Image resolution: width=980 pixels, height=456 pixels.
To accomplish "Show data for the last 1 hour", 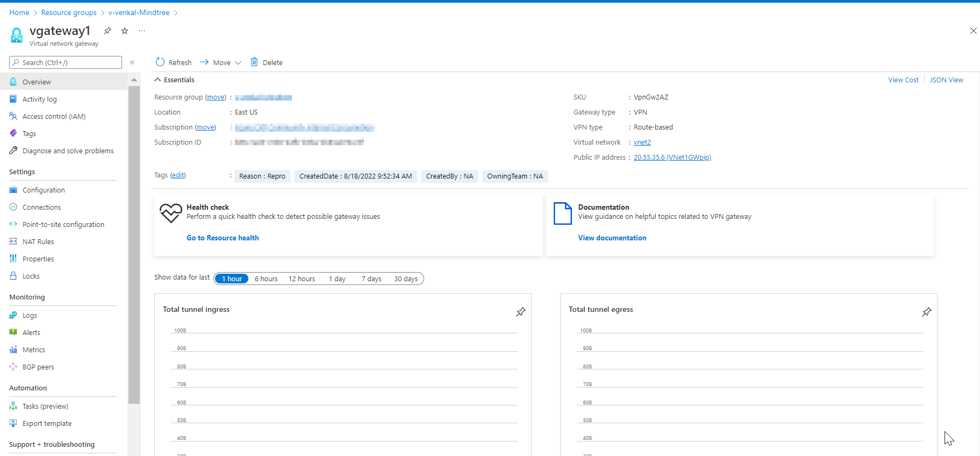I will 232,279.
